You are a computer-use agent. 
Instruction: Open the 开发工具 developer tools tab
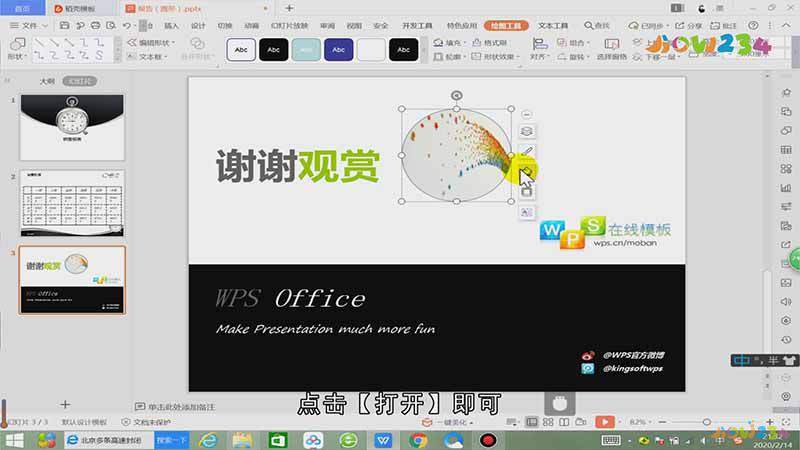coord(417,25)
